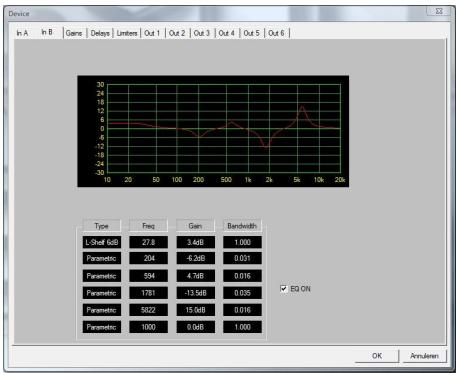
Task: Click the 0.0dB gain field
Action: [196, 327]
